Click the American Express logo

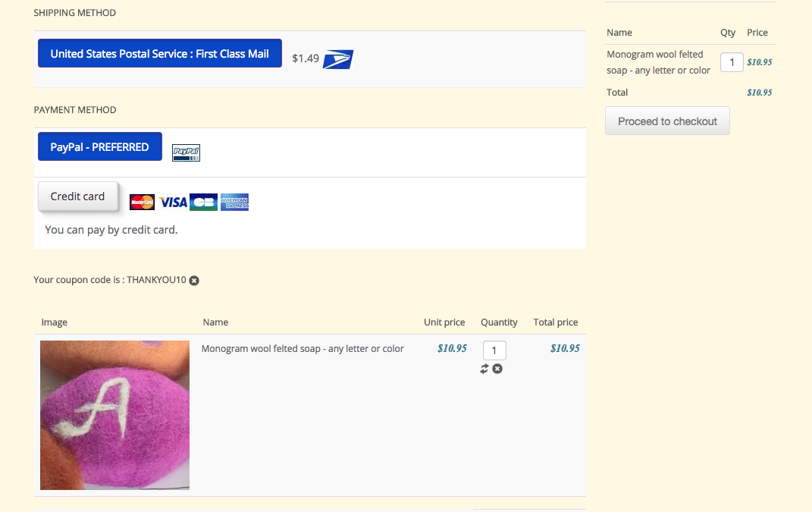pyautogui.click(x=234, y=202)
